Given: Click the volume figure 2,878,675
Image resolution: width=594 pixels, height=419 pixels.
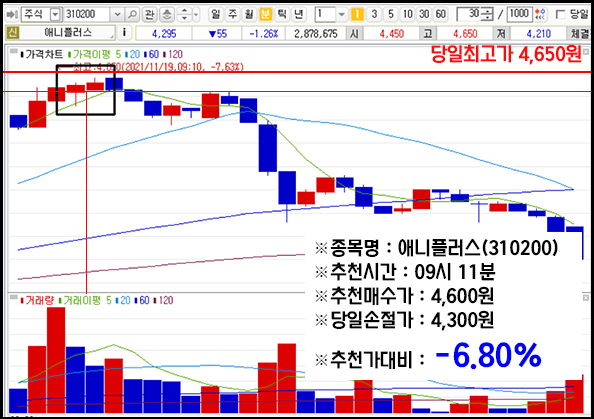Looking at the screenshot, I should pos(316,34).
